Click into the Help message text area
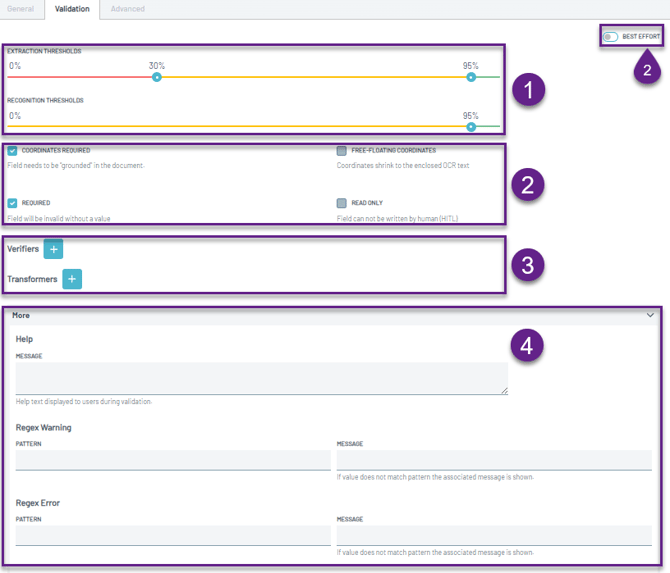Image resolution: width=670 pixels, height=573 pixels. click(261, 378)
